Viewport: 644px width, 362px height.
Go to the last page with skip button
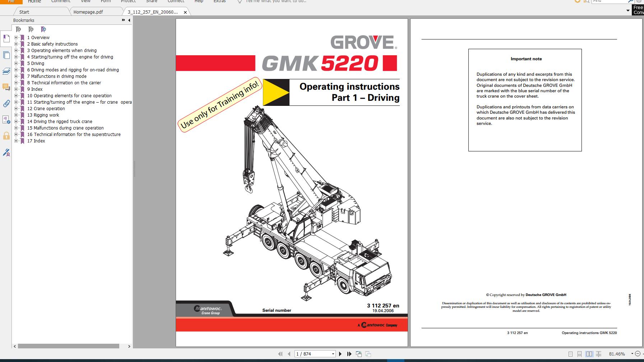pos(349,354)
